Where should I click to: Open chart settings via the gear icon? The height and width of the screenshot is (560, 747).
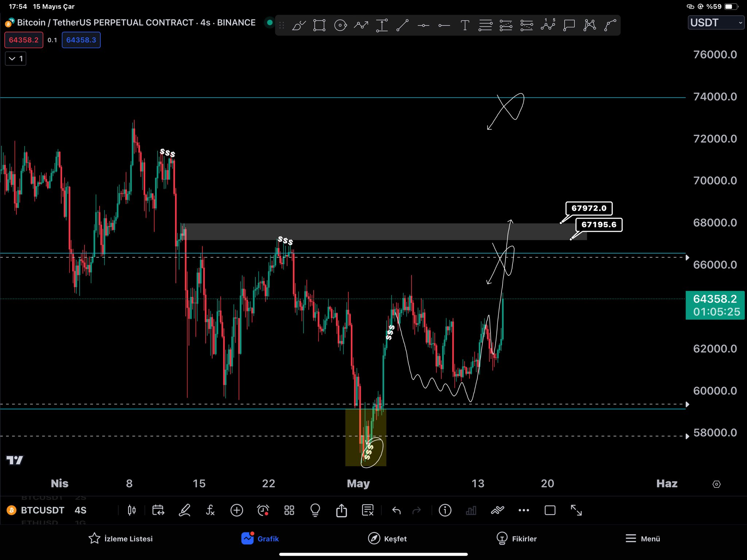716,484
